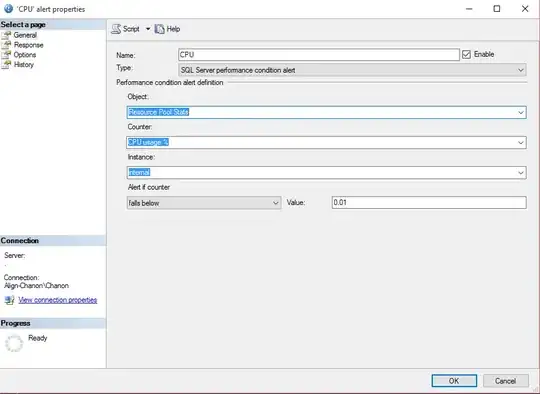Image resolution: width=540 pixels, height=394 pixels.
Task: Click the History page icon
Action: [x=6, y=64]
